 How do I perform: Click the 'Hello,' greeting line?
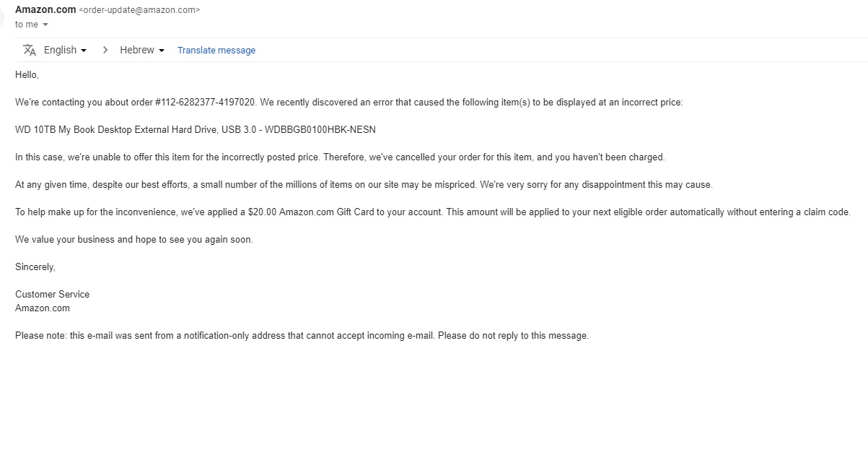point(27,75)
